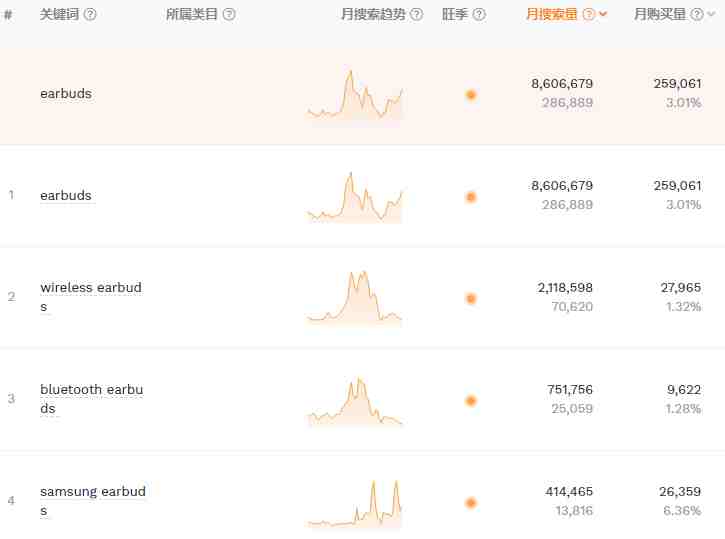Select the highlighted earbuds keyword in top row
Viewport: 725px width, 539px height.
[x=66, y=93]
